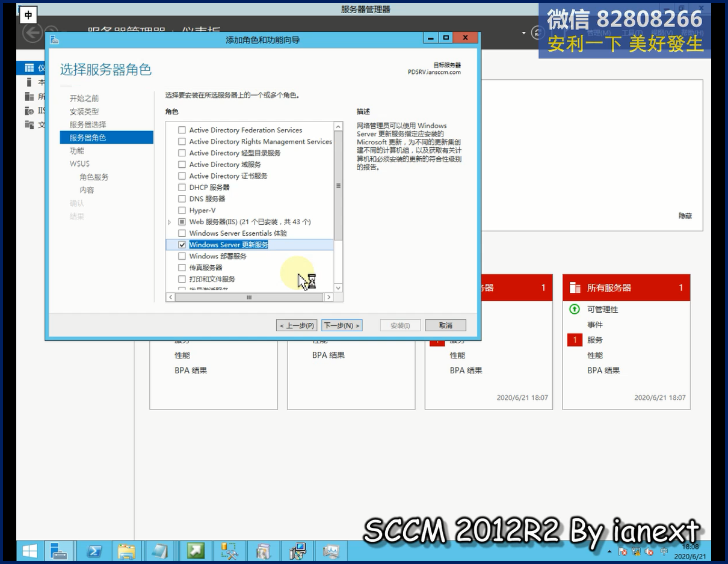Select 服务器角色 wizard step
The width and height of the screenshot is (728, 564).
[x=106, y=138]
